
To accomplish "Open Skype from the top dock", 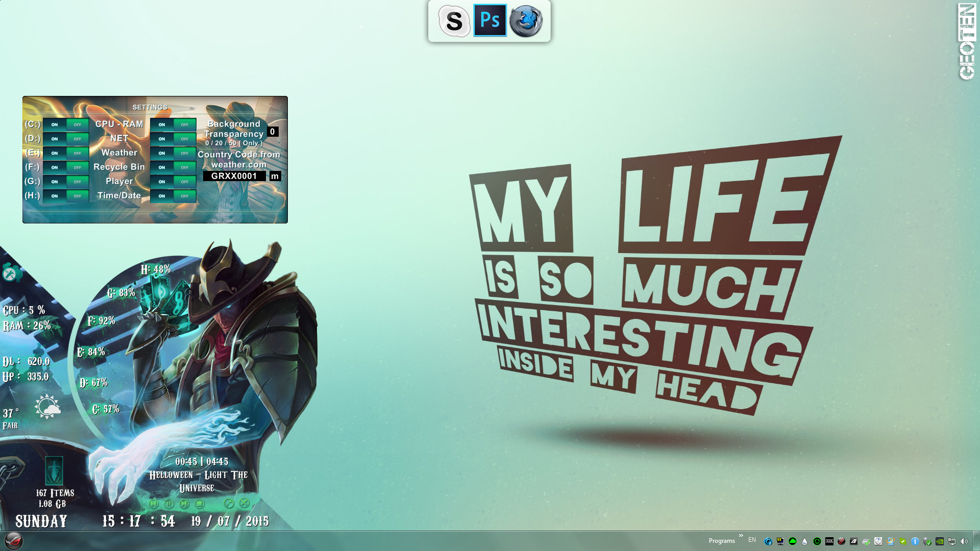I will tap(454, 21).
